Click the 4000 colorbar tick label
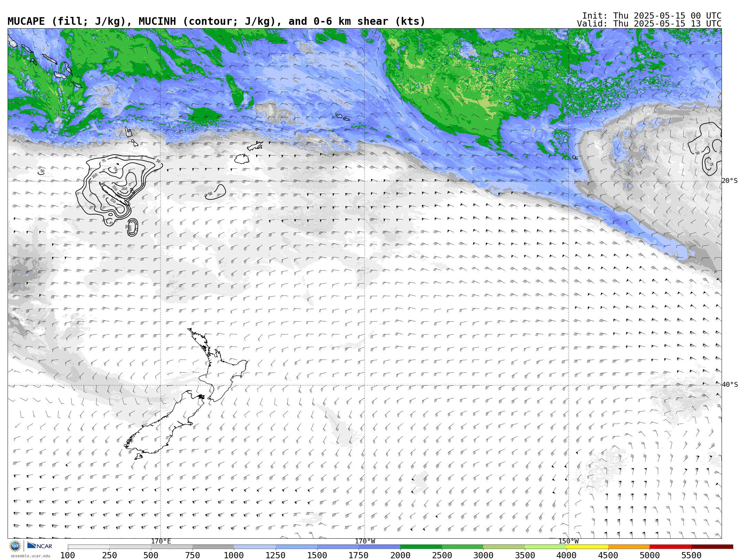 tap(567, 555)
